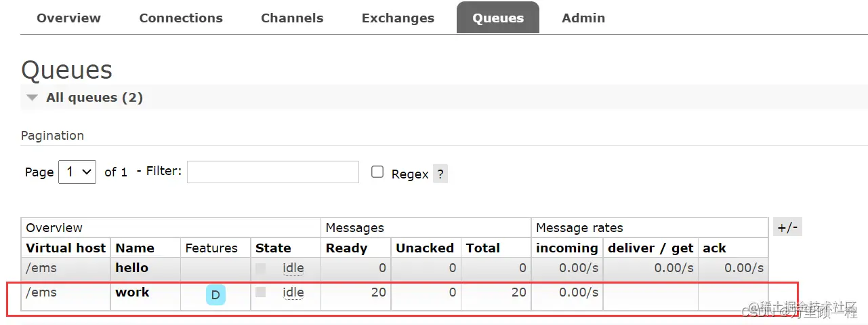Screen dimensions: 868x325
Task: Select the Queues tab
Action: tap(498, 18)
